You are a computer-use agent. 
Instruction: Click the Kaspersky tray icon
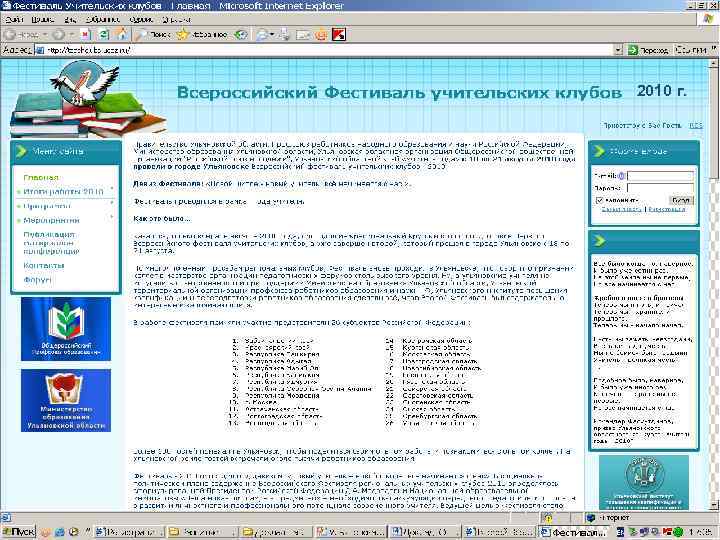667,532
